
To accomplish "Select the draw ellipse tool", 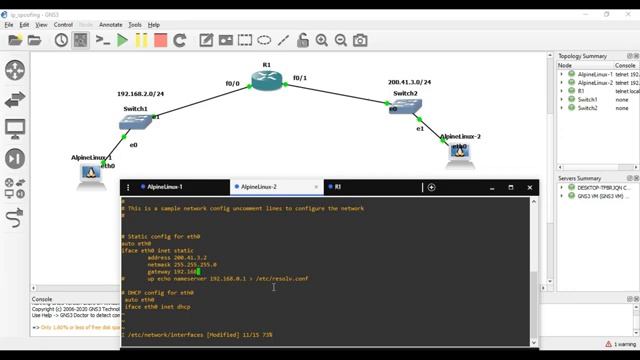I will tap(264, 40).
